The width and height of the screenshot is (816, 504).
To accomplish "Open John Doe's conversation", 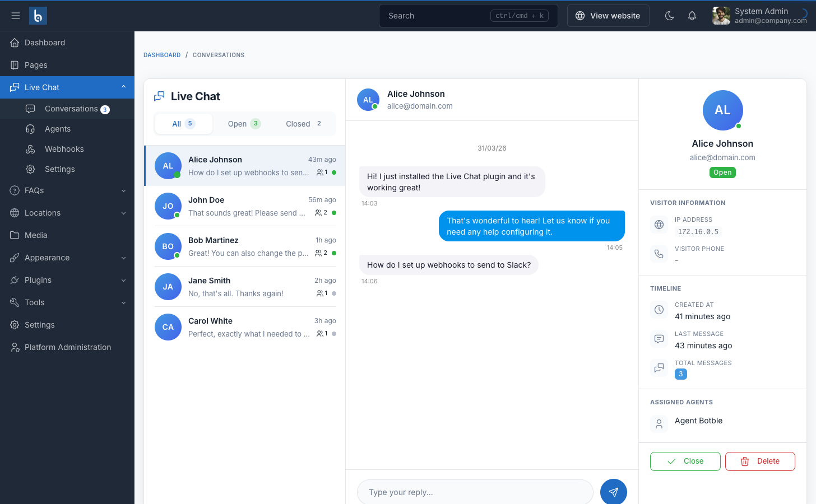I will [245, 206].
